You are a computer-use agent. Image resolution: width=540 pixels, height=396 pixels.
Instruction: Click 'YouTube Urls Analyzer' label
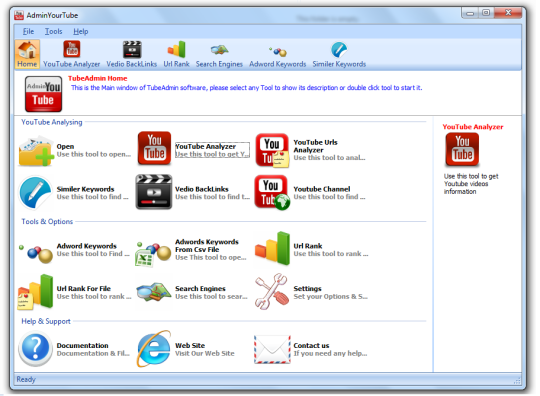[x=315, y=146]
